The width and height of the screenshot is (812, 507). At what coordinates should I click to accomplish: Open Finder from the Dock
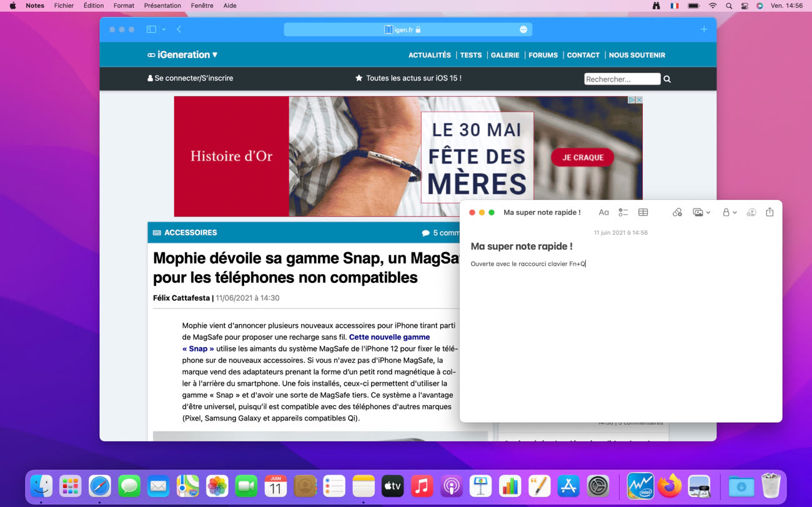pyautogui.click(x=41, y=486)
